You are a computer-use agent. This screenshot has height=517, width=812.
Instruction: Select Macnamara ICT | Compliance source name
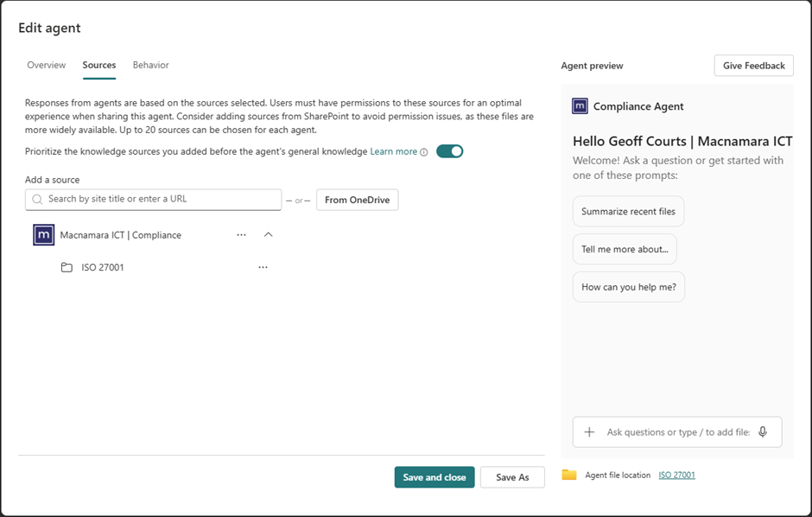click(121, 234)
